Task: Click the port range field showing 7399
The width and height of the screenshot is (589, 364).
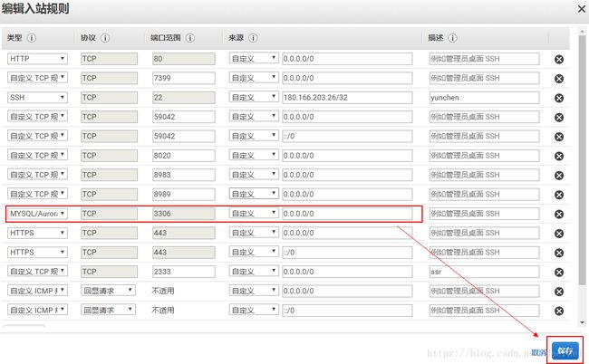Action: [184, 78]
